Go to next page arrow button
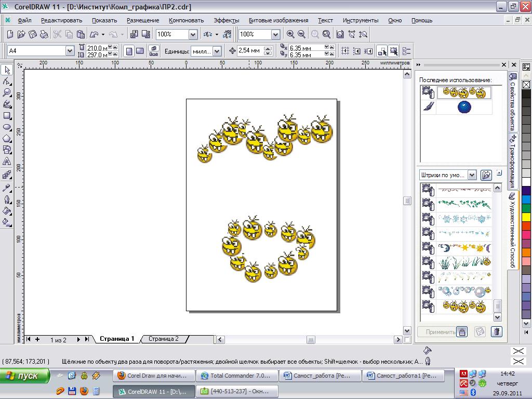 [x=78, y=339]
